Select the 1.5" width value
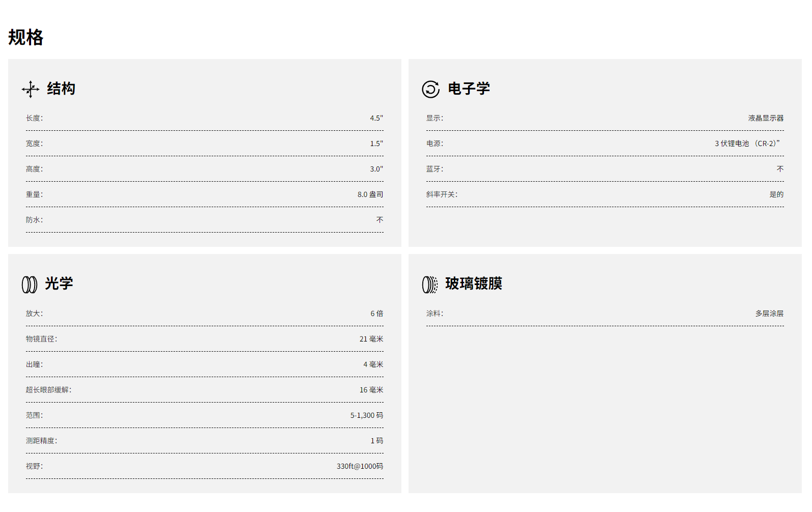This screenshot has width=812, height=512. pos(376,144)
